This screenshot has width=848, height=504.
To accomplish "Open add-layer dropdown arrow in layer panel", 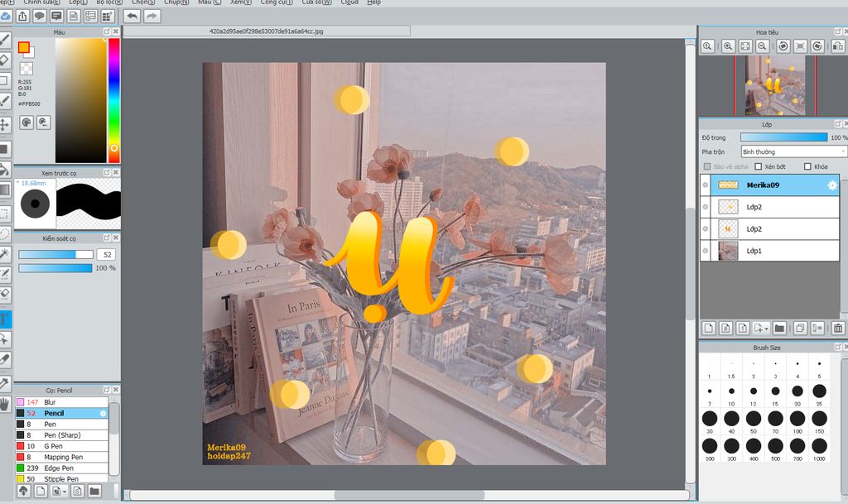I will click(766, 329).
